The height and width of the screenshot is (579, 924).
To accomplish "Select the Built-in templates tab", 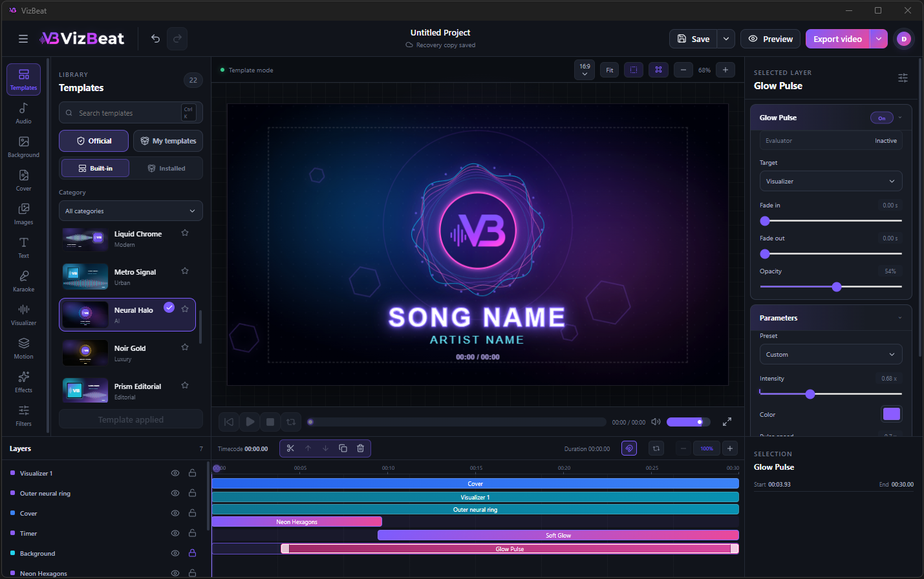I will [95, 168].
